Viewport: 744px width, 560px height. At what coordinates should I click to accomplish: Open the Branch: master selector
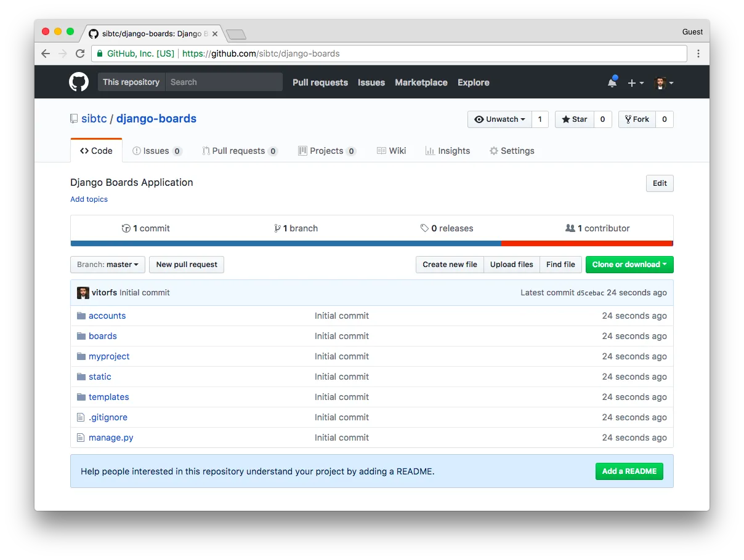(x=108, y=265)
